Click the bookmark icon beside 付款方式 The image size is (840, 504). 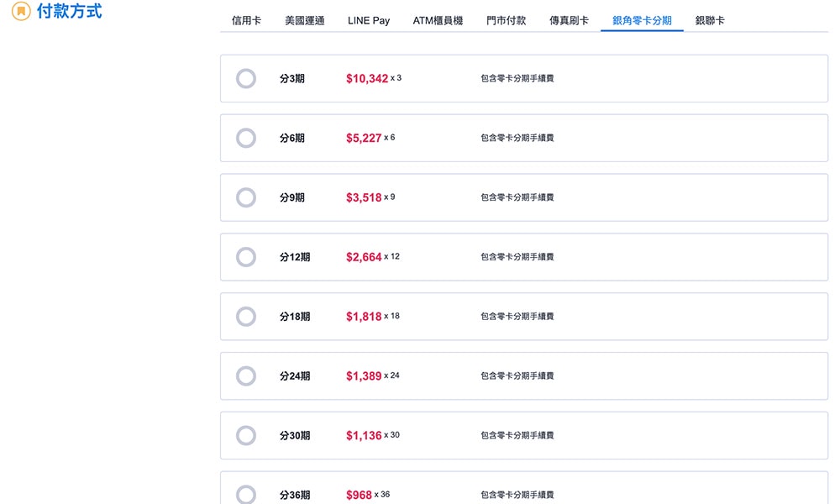21,11
